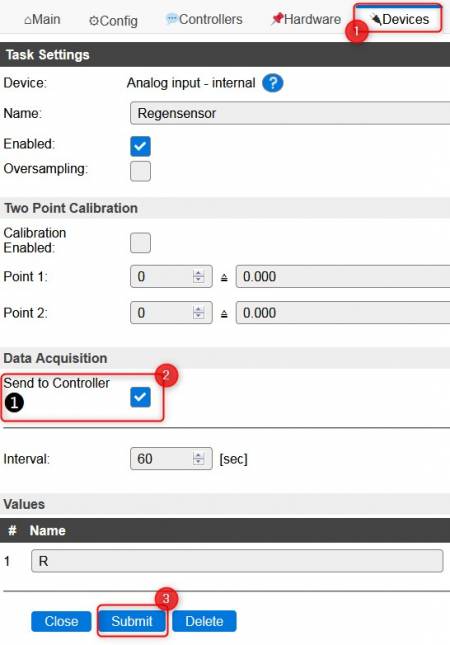Adjust Point 1 spinner arrows
The width and height of the screenshot is (450, 645).
coord(198,276)
